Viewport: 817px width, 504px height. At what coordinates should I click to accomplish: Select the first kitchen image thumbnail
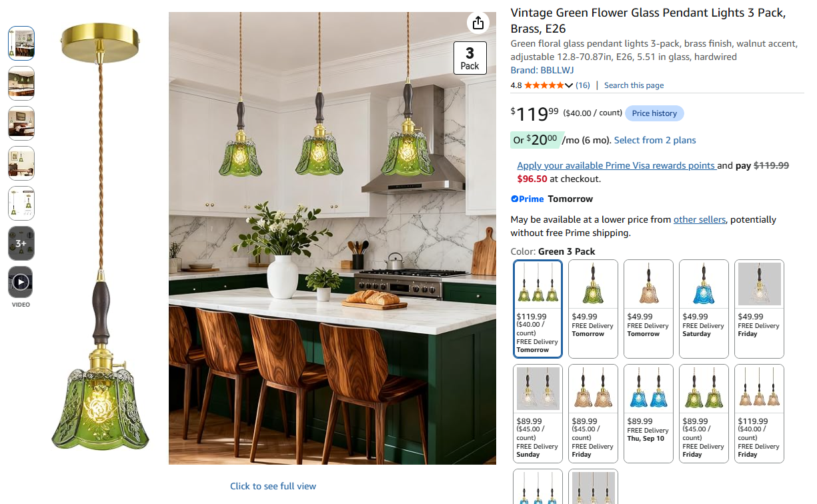[21, 43]
